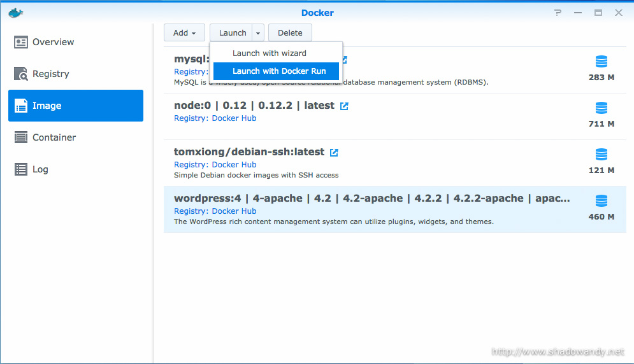Click the Delete button
This screenshot has width=634, height=364.
coord(290,32)
